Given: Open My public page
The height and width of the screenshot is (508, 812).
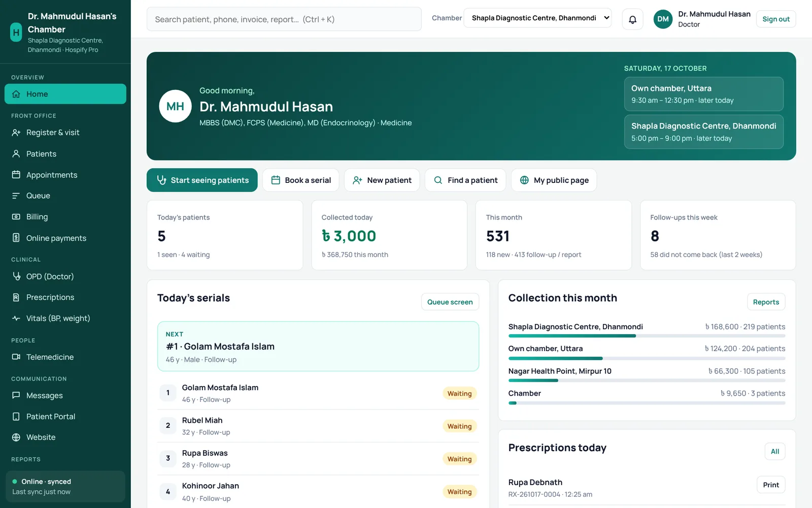Looking at the screenshot, I should [554, 180].
